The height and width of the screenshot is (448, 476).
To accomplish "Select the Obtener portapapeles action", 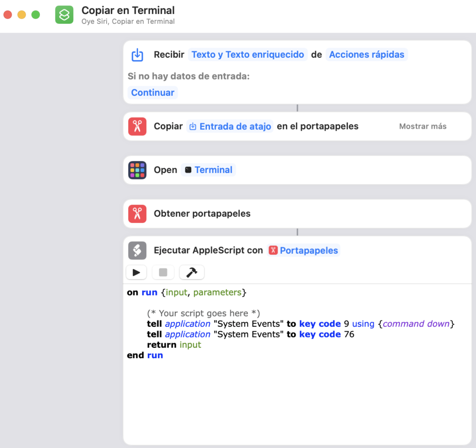I will tap(202, 214).
